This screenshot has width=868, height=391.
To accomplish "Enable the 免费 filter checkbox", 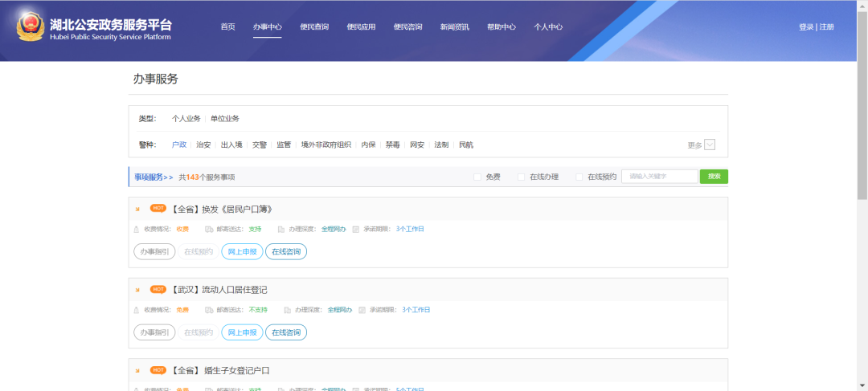I will click(x=477, y=177).
